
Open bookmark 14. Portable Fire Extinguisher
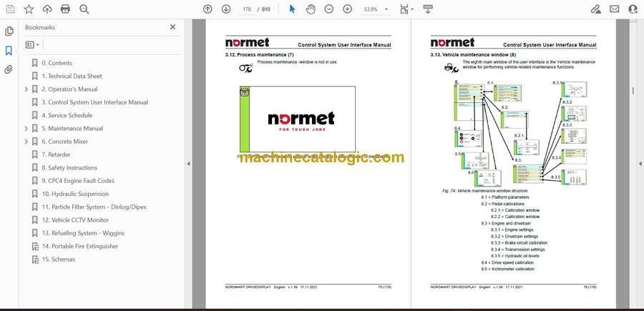tap(79, 247)
